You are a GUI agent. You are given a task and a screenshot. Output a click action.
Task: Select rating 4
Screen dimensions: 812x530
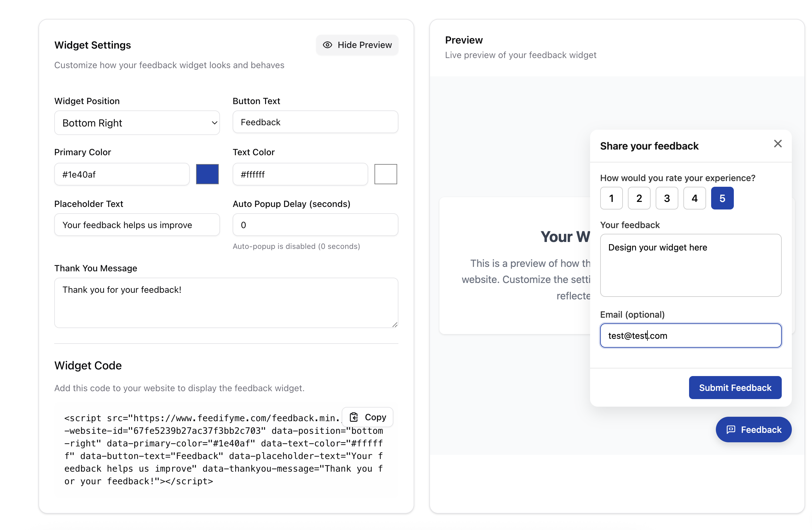pyautogui.click(x=695, y=198)
